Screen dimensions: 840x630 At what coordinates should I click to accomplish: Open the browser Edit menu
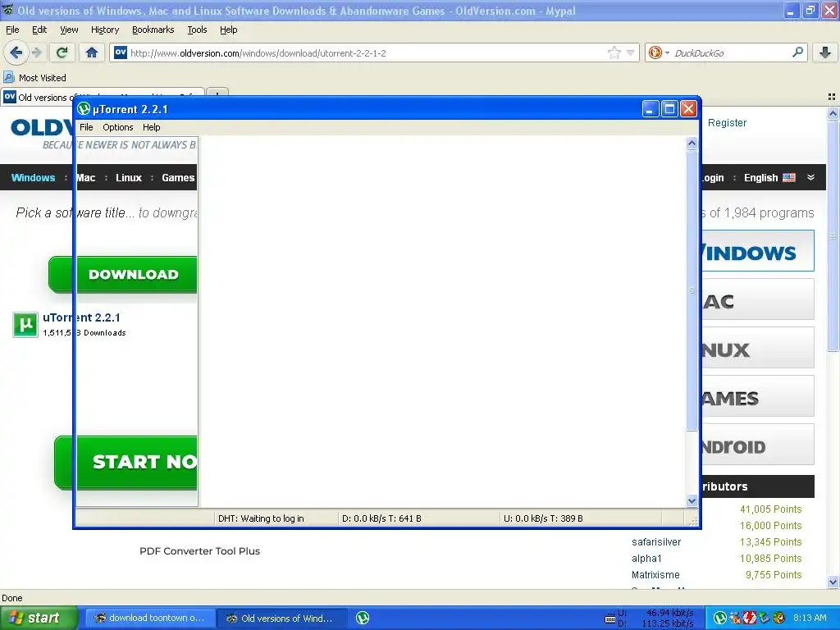(39, 30)
